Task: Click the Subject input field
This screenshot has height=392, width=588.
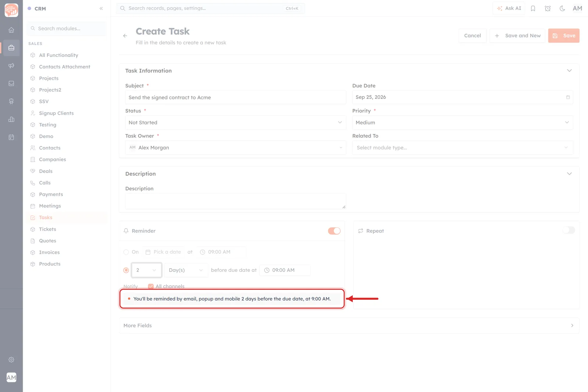Action: point(236,97)
